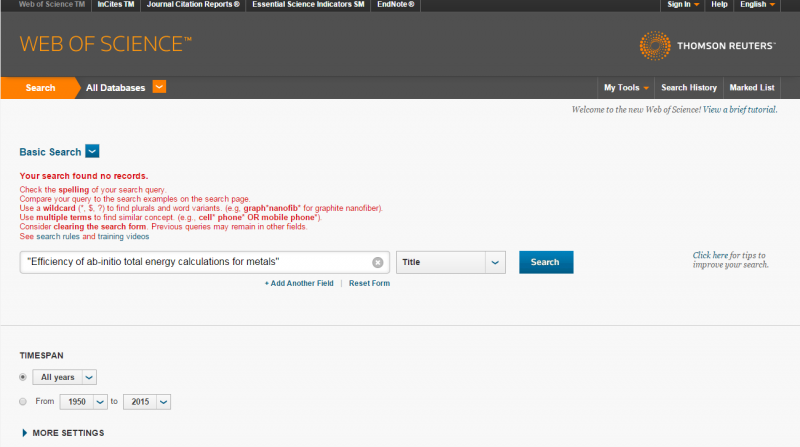
Task: Open the training videos link
Action: pos(123,236)
